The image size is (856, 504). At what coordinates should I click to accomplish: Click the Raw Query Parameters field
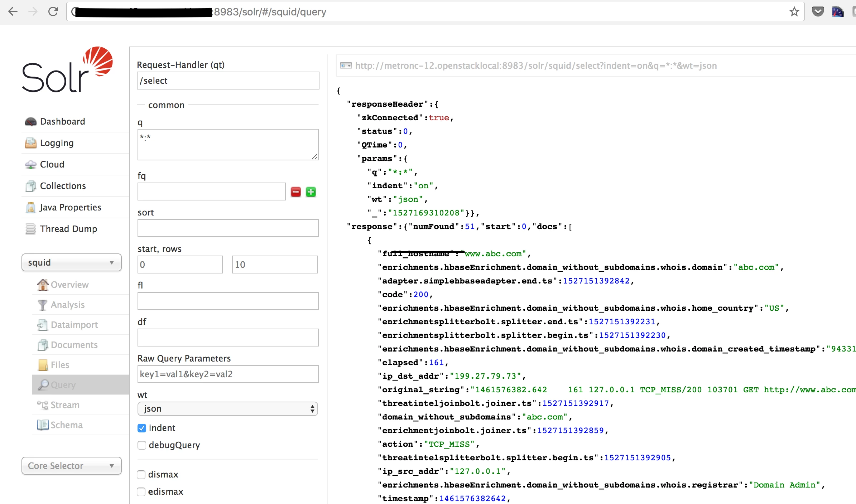(228, 374)
